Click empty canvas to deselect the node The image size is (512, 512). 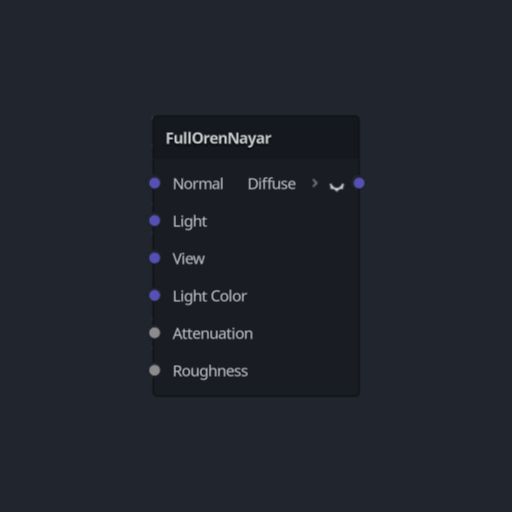click(433, 100)
